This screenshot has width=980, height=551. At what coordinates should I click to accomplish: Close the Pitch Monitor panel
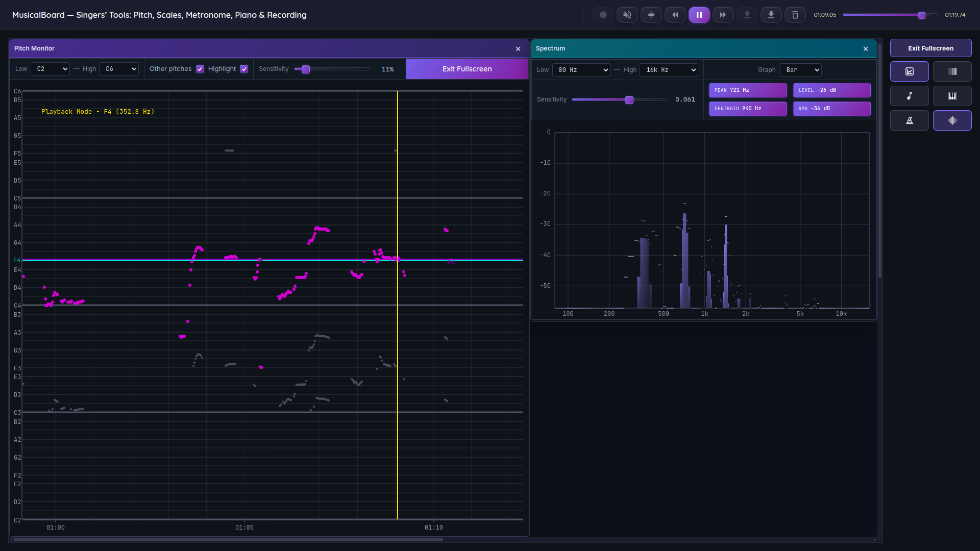click(x=518, y=49)
